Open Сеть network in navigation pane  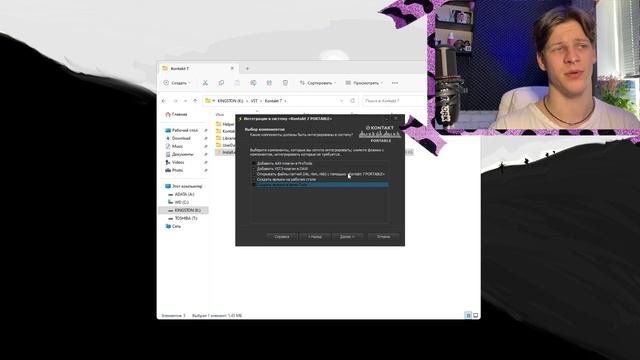pos(173,226)
